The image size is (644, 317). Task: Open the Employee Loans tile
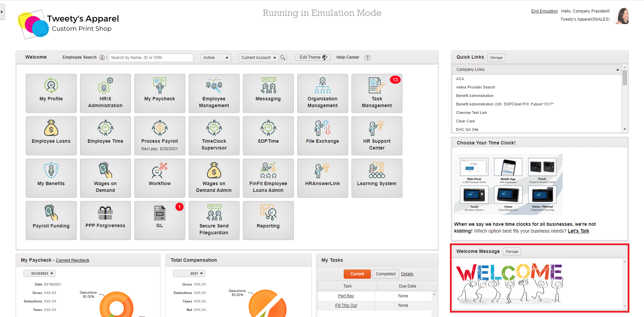point(51,136)
